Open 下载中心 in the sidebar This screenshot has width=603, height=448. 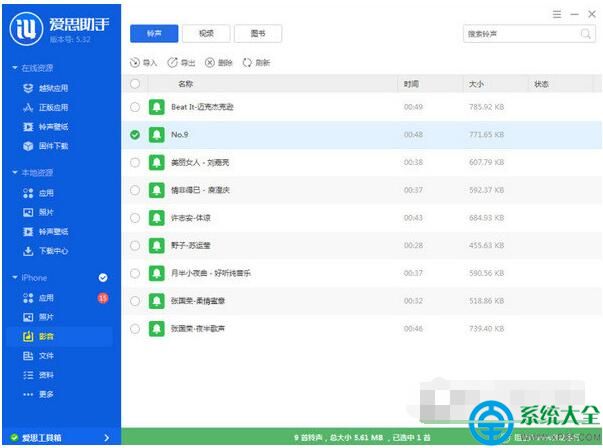coord(46,251)
